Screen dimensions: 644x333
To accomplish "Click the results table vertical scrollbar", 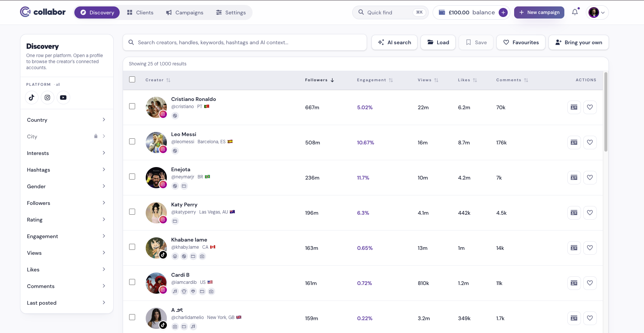I will tap(606, 112).
